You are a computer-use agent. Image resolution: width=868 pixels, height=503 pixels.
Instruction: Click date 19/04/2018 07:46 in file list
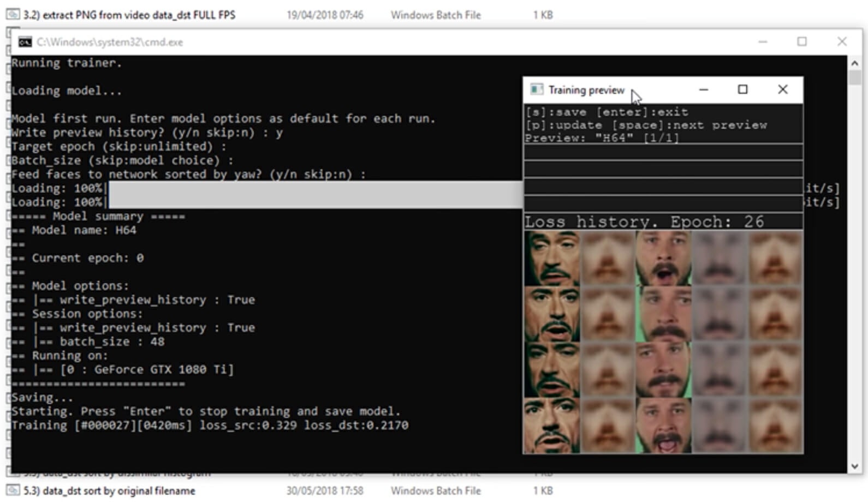(325, 15)
